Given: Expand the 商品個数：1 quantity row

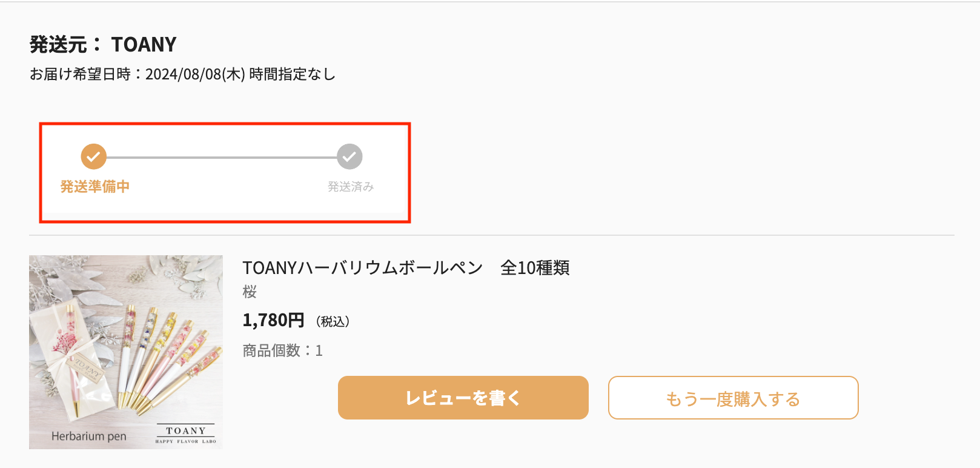Looking at the screenshot, I should [282, 350].
